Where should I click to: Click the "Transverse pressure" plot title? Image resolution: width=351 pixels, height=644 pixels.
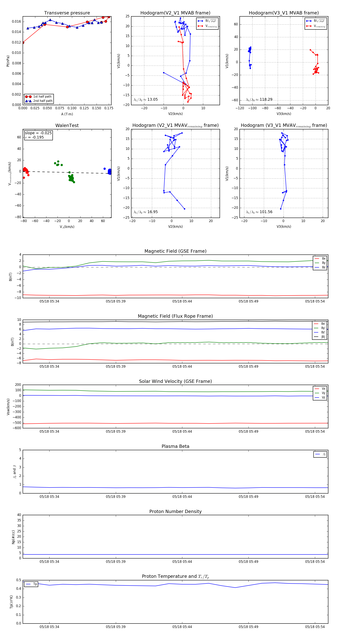pyautogui.click(x=67, y=13)
